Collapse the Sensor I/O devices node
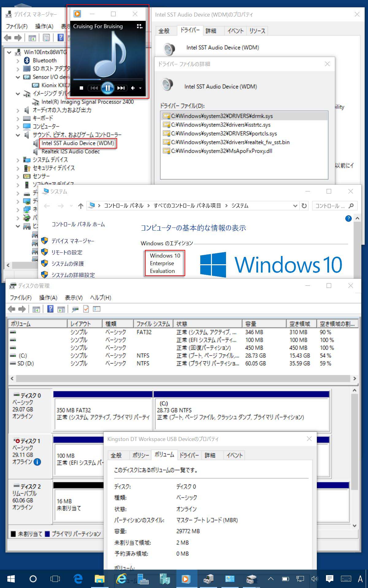The image size is (368, 588). (x=18, y=77)
